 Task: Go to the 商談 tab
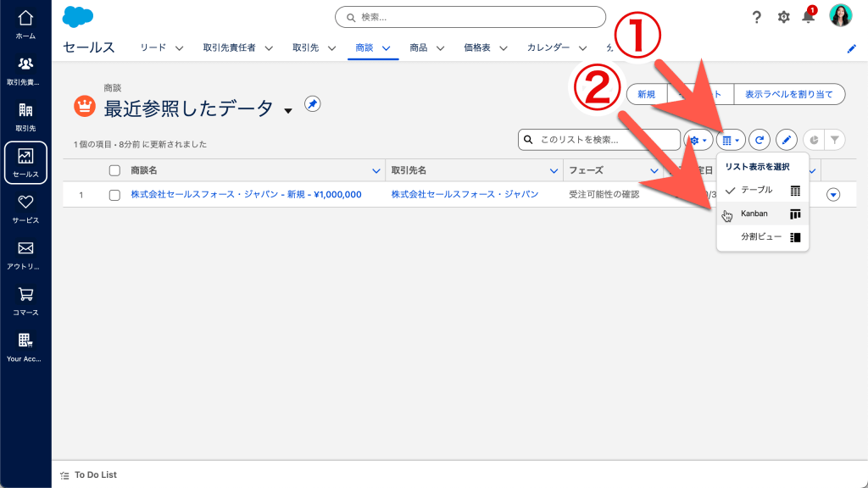(x=364, y=47)
